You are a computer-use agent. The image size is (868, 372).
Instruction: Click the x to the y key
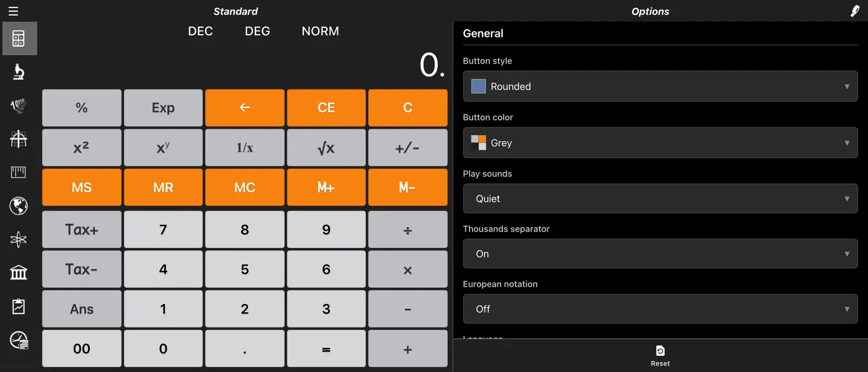pos(163,147)
